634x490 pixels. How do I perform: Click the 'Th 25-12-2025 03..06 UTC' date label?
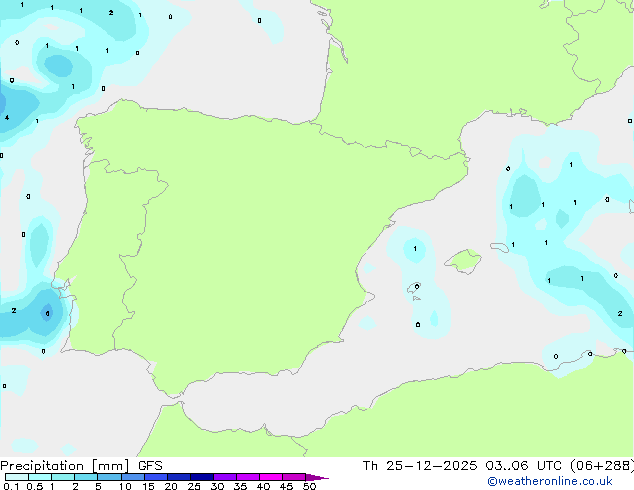(x=462, y=466)
